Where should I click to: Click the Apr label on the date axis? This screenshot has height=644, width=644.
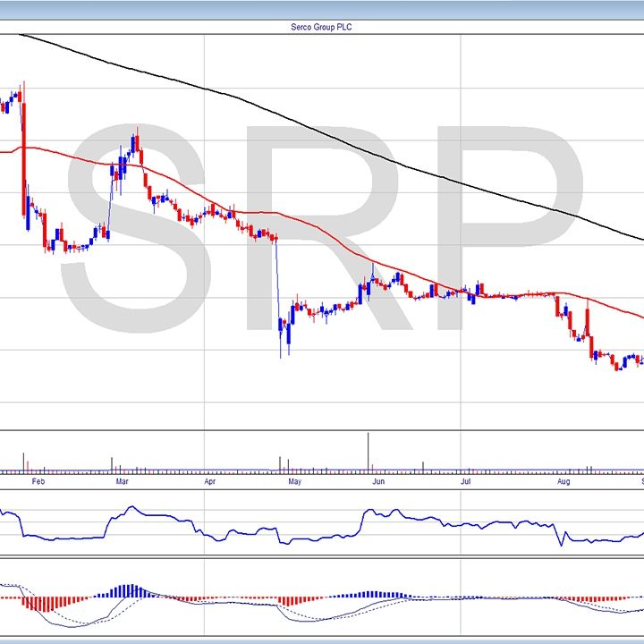[x=210, y=481]
